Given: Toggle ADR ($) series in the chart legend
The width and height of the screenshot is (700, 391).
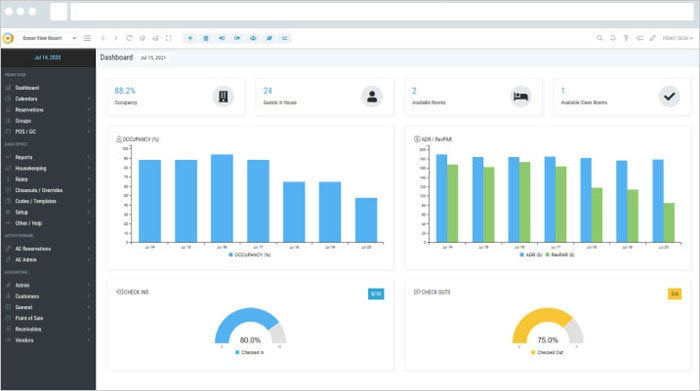Looking at the screenshot, I should tap(531, 255).
